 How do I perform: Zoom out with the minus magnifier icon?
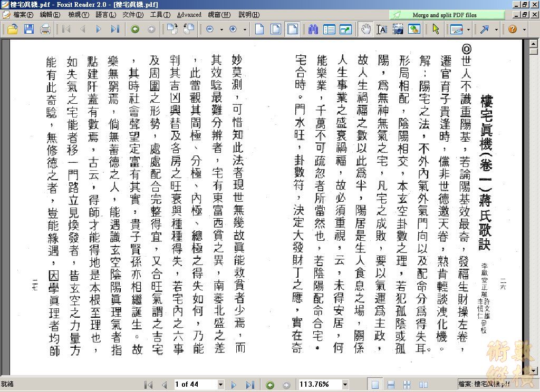click(210, 30)
